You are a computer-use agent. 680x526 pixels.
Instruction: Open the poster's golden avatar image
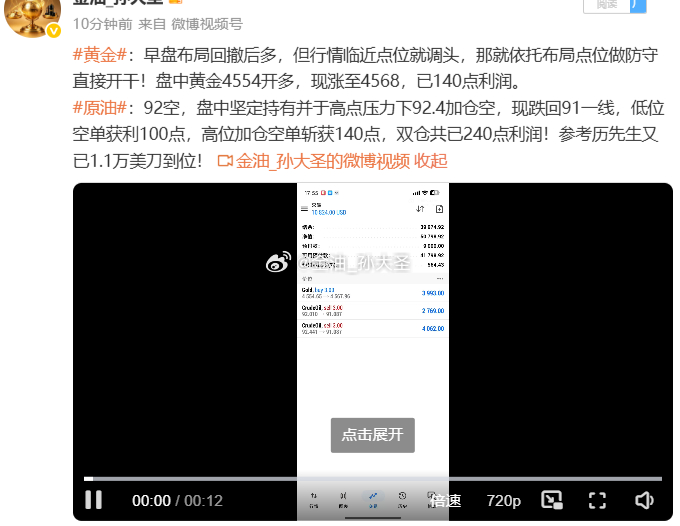pyautogui.click(x=32, y=17)
